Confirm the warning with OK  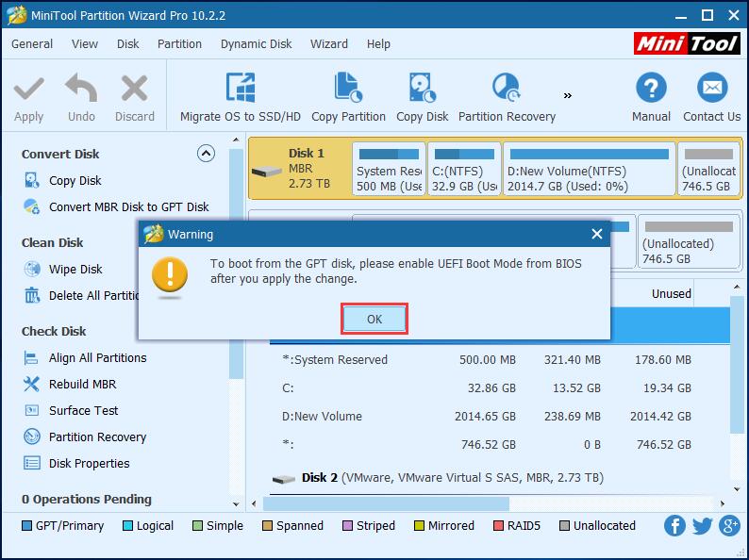(x=374, y=319)
